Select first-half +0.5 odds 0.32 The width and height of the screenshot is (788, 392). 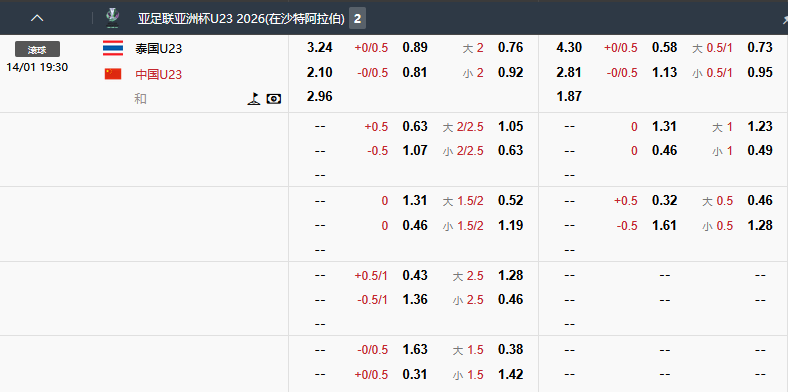[664, 201]
